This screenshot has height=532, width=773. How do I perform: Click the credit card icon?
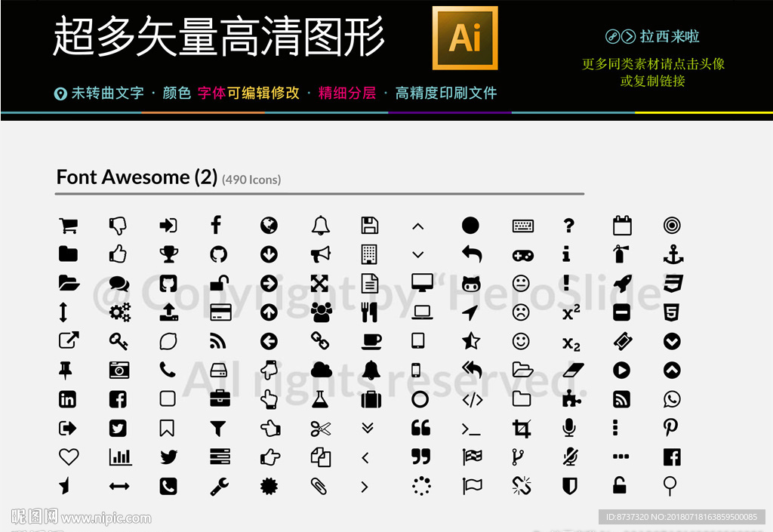tap(221, 312)
